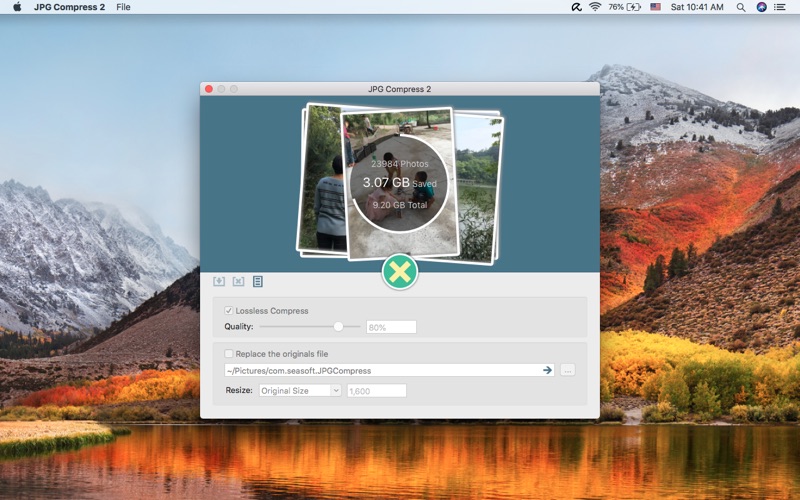This screenshot has width=800, height=500.
Task: Enable Replace the originals file checkbox
Action: [x=229, y=353]
